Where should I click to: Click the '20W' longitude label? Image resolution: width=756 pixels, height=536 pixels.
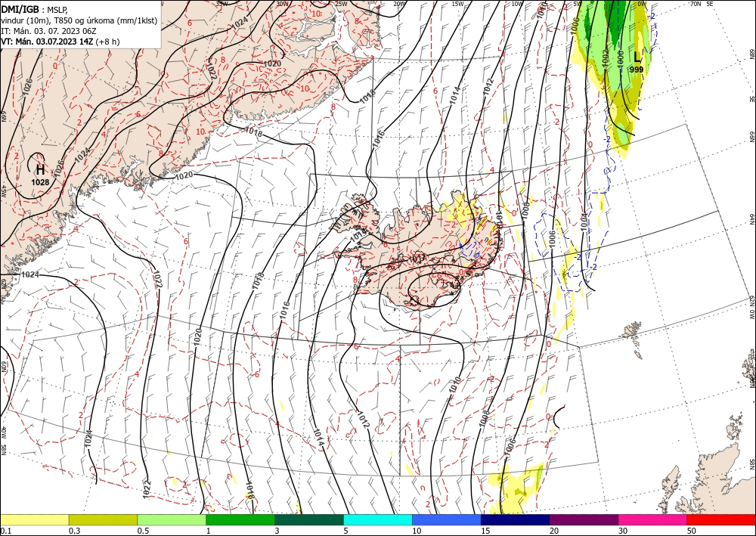coord(398,3)
